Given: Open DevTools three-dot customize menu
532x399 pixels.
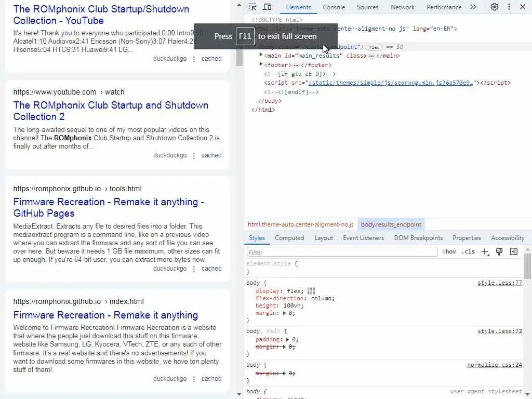Looking at the screenshot, I should 509,7.
